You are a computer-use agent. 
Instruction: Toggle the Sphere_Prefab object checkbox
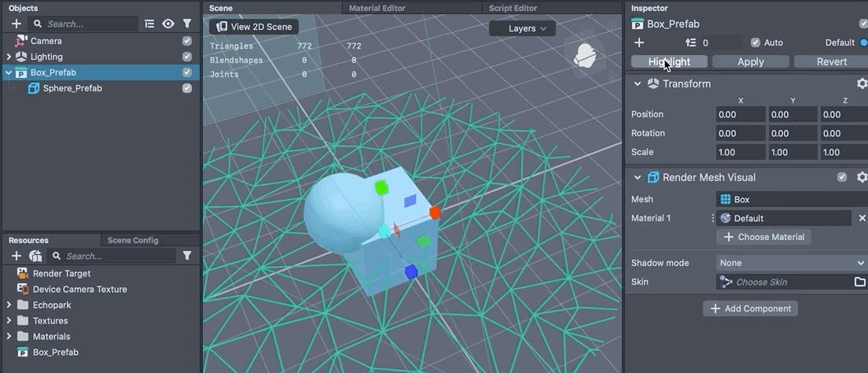[187, 88]
